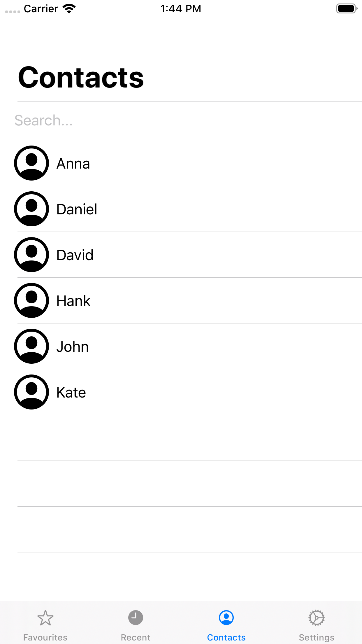Tap David's profile avatar icon
The height and width of the screenshot is (644, 362).
tap(31, 255)
